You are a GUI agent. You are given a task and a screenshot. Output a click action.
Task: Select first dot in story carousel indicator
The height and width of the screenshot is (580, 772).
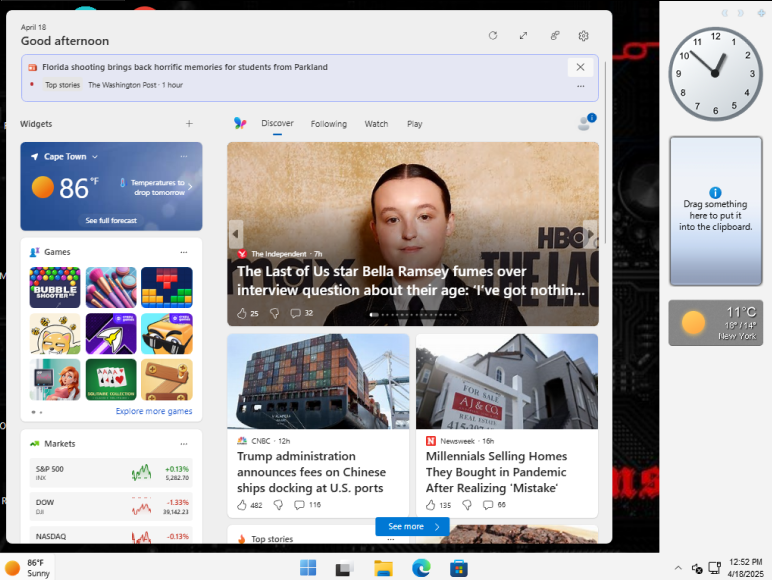tap(374, 315)
